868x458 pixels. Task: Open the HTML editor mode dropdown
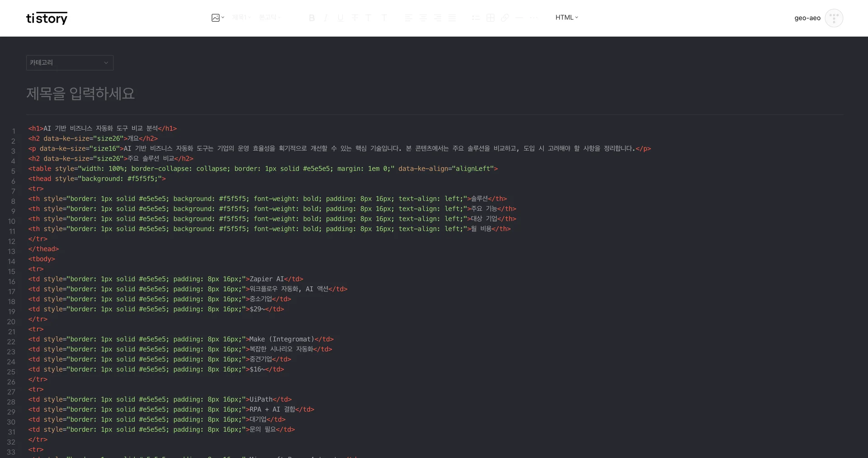[566, 17]
